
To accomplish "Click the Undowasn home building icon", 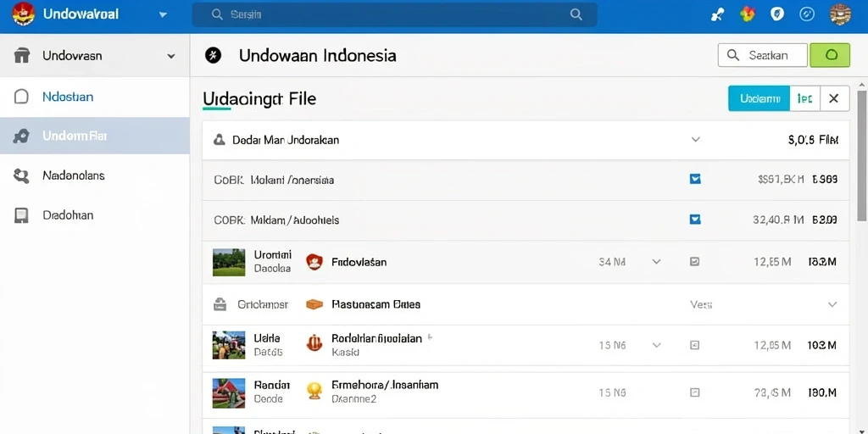I will 21,56.
